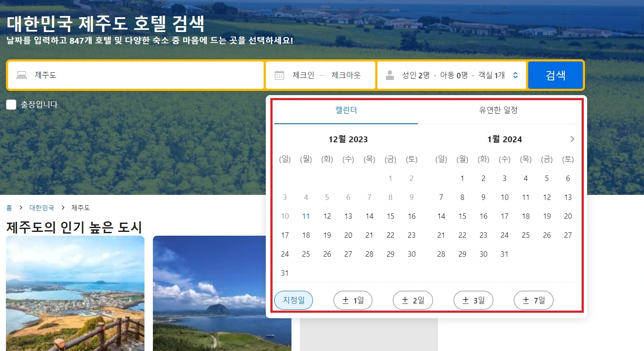Screen dimensions: 644x351
Task: Click the calendar icon beside 체크인
Action: (x=278, y=74)
